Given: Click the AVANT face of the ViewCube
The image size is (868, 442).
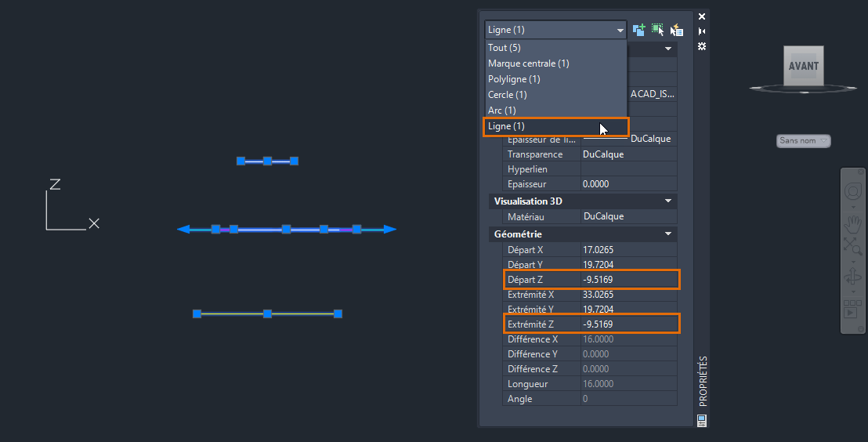Looking at the screenshot, I should [x=804, y=66].
